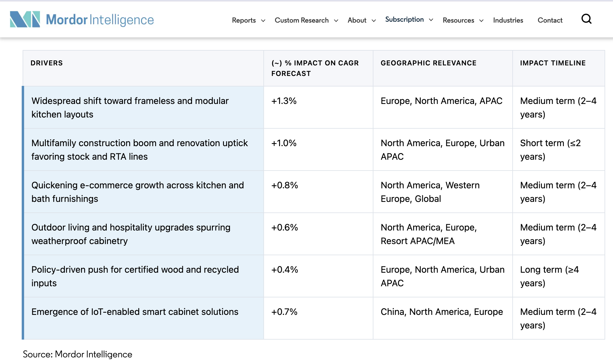Open the About menu
613x364 pixels.
click(357, 20)
